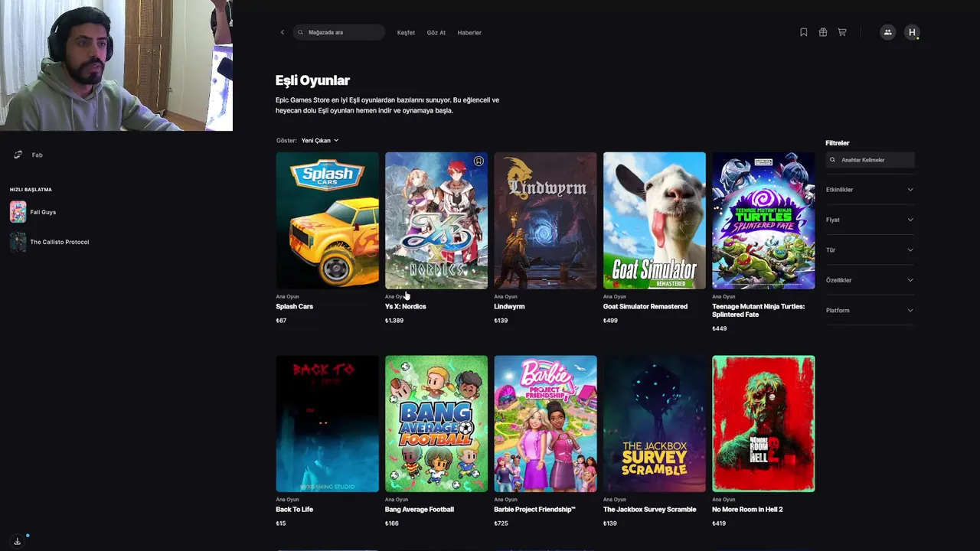Viewport: 980px width, 551px height.
Task: Open the Göz At tab
Action: click(436, 32)
